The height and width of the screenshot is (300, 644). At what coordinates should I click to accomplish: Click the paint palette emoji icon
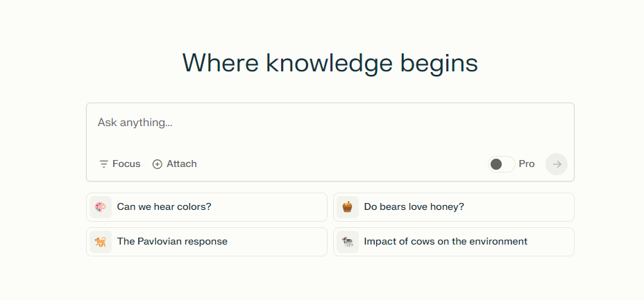coord(101,207)
